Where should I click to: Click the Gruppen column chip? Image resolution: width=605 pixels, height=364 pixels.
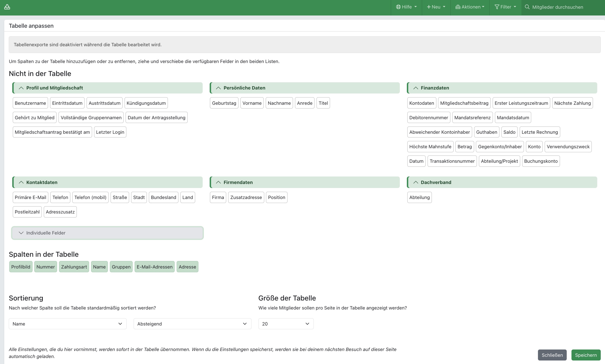coord(121,267)
